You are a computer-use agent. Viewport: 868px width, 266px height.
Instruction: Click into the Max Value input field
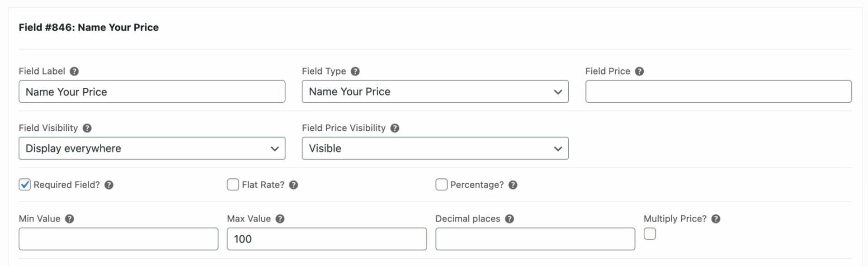(326, 239)
